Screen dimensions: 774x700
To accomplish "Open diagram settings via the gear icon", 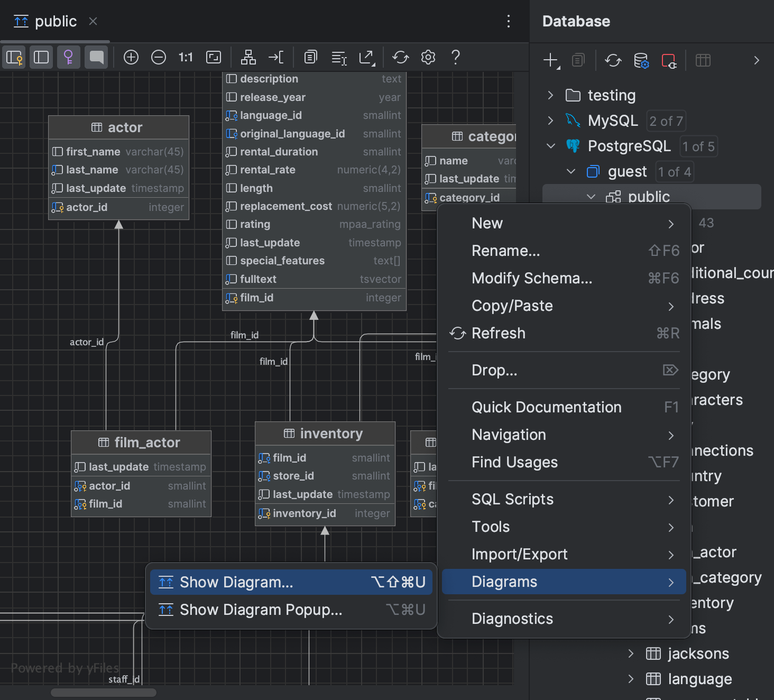I will coord(428,57).
